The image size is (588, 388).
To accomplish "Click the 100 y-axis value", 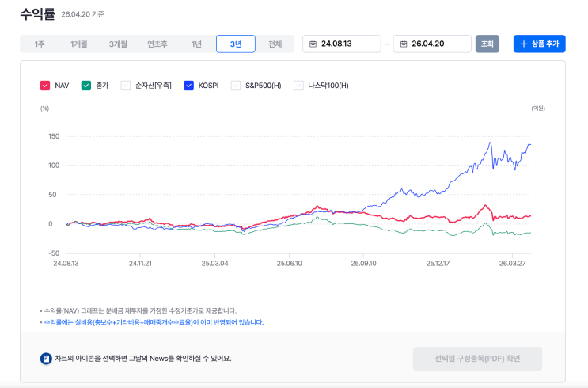I will [x=54, y=165].
